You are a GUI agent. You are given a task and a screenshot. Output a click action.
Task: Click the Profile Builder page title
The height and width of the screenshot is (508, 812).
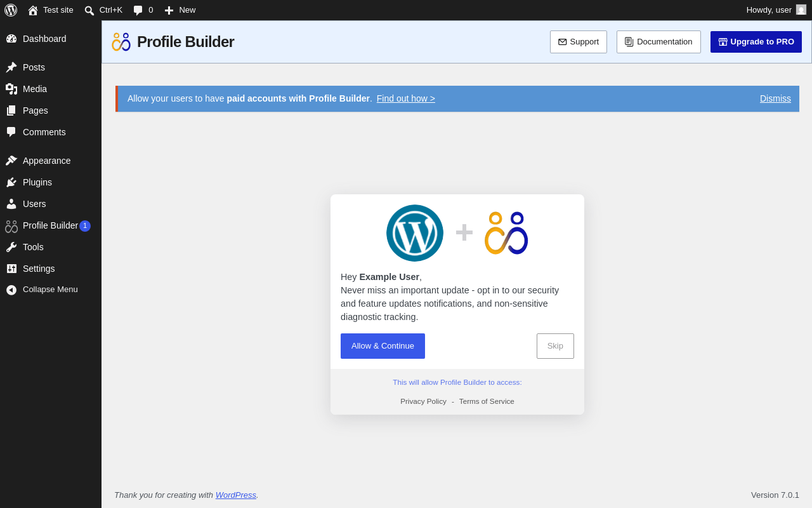185,42
